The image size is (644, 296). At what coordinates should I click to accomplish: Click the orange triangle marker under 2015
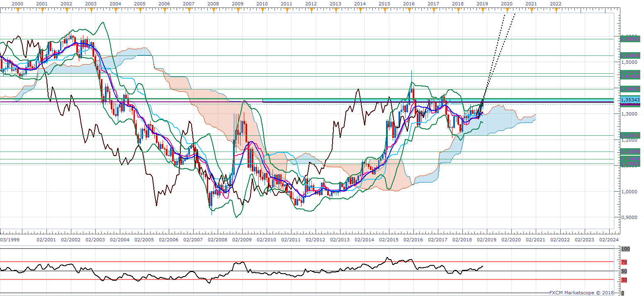pyautogui.click(x=384, y=10)
